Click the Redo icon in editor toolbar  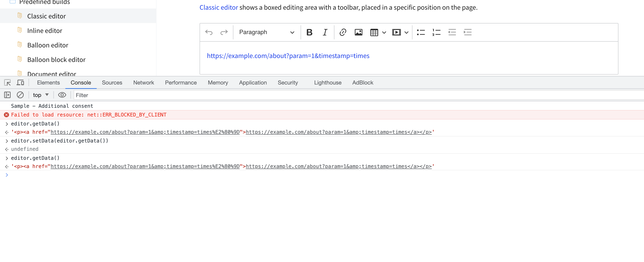pyautogui.click(x=224, y=32)
